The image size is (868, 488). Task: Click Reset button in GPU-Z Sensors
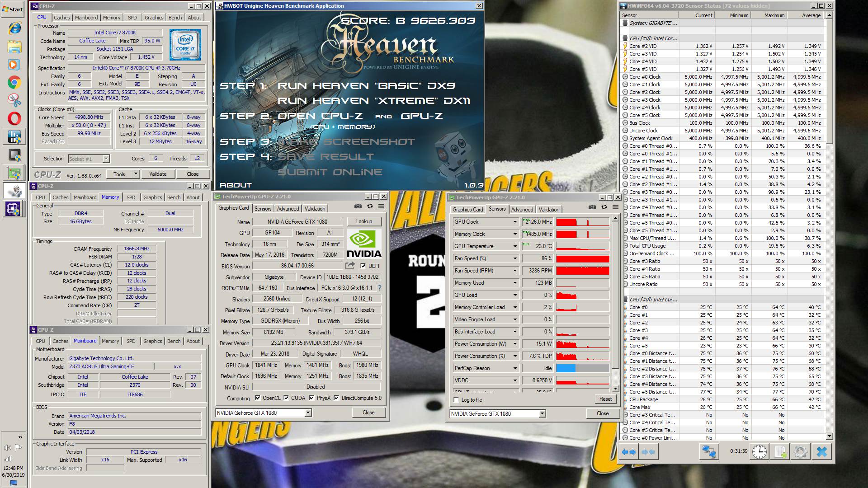pos(605,399)
